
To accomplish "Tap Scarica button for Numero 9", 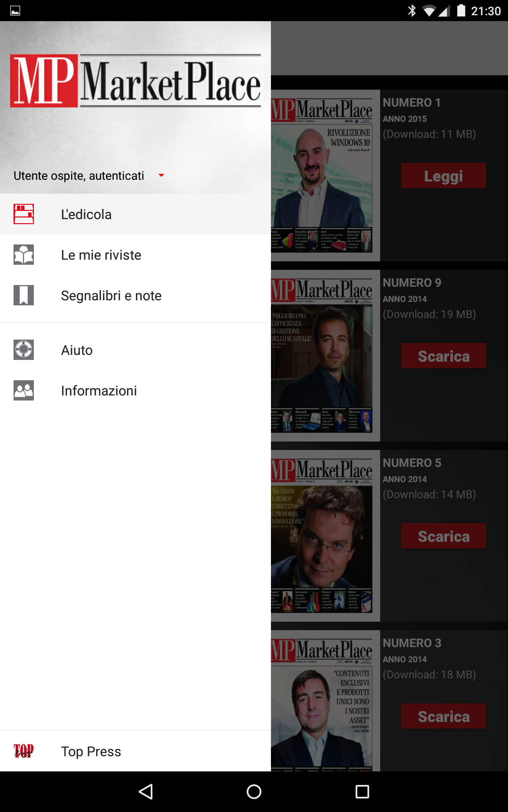I will tap(443, 356).
